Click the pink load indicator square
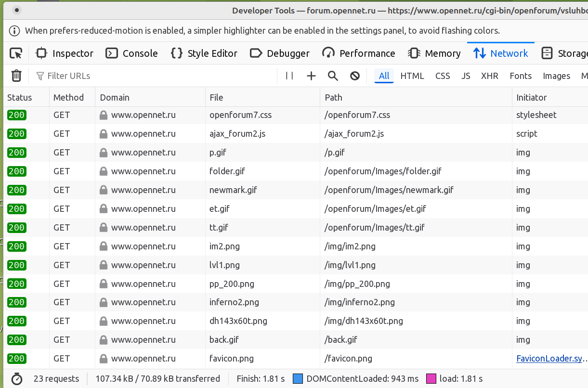588x388 pixels. 431,379
